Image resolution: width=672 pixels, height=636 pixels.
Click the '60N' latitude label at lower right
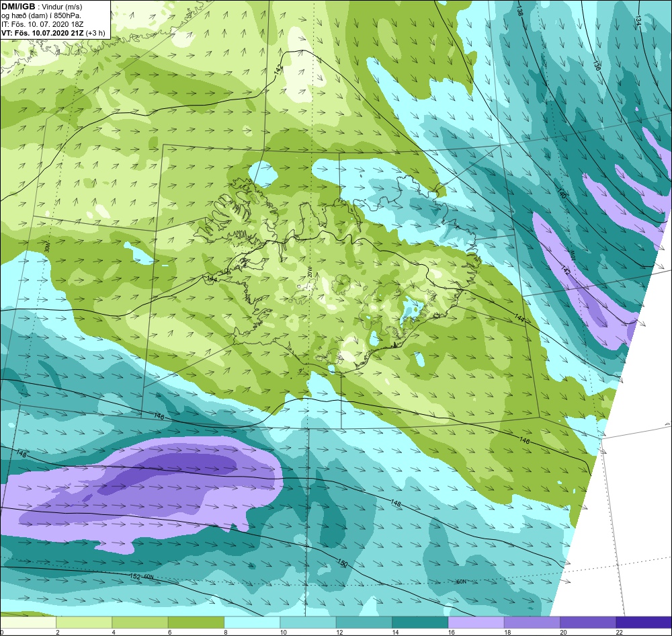point(461,582)
